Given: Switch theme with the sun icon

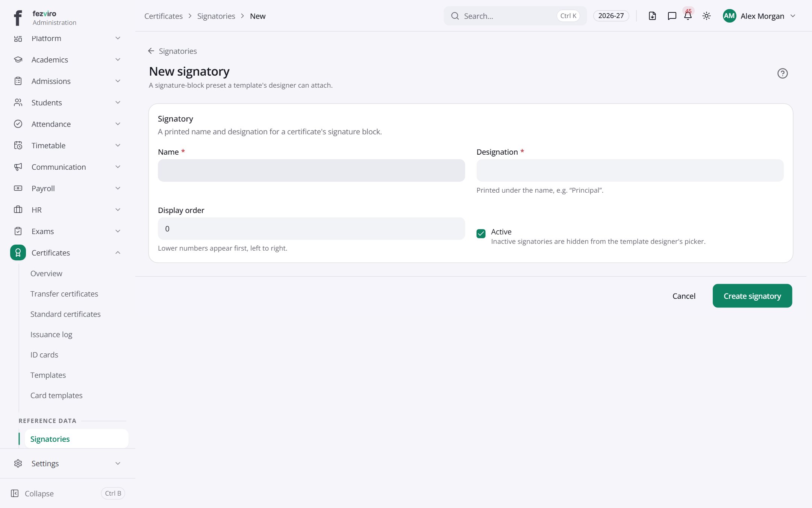Looking at the screenshot, I should 706,16.
